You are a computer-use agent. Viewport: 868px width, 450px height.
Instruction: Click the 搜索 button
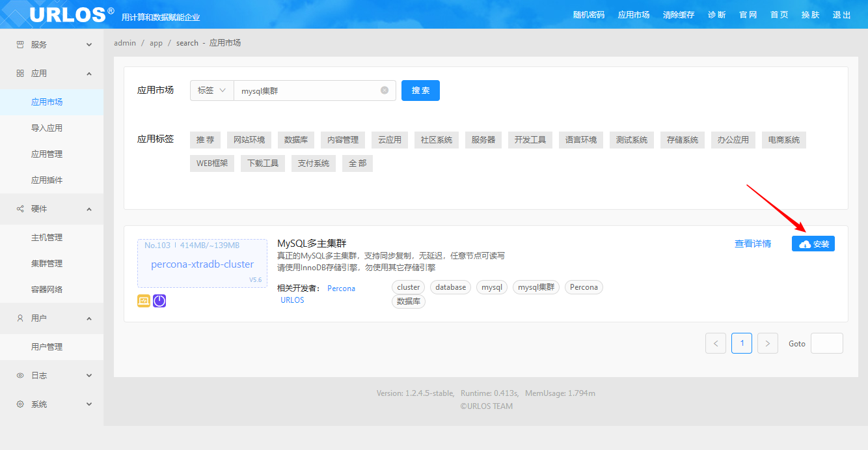(x=420, y=91)
